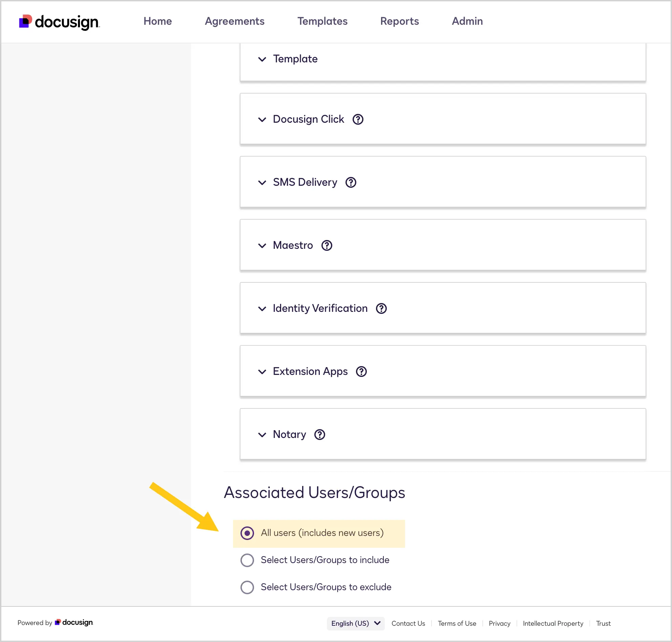Screen dimensions: 672x642
Task: Open the Trust link
Action: [603, 623]
